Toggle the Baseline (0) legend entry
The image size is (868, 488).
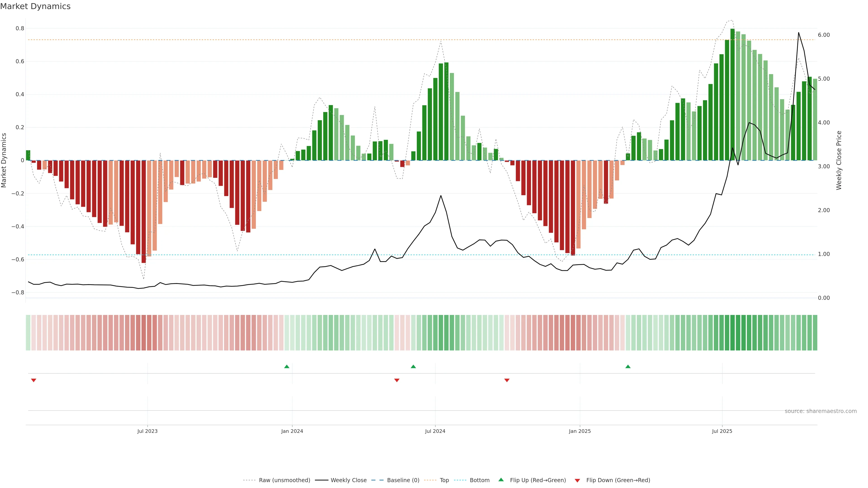point(403,480)
